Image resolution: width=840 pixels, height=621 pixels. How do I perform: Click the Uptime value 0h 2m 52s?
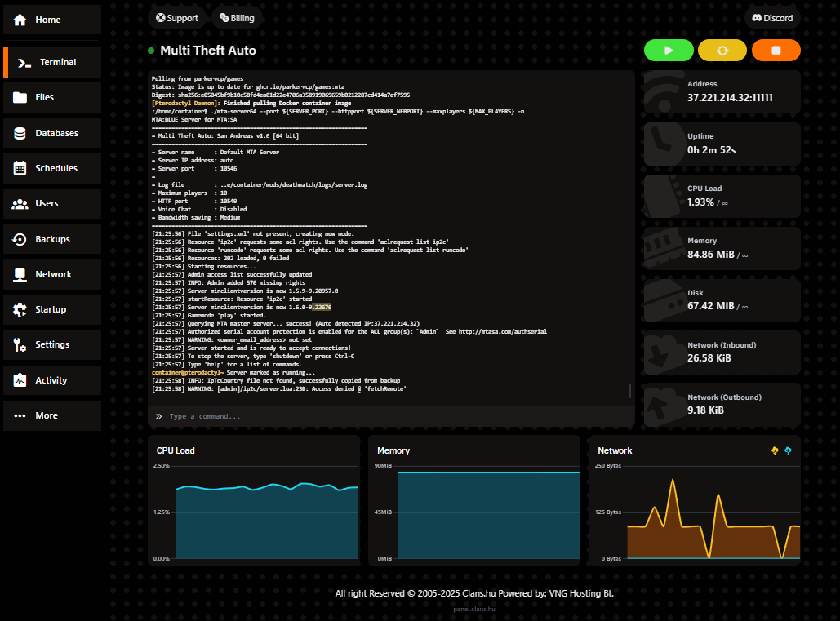click(712, 150)
